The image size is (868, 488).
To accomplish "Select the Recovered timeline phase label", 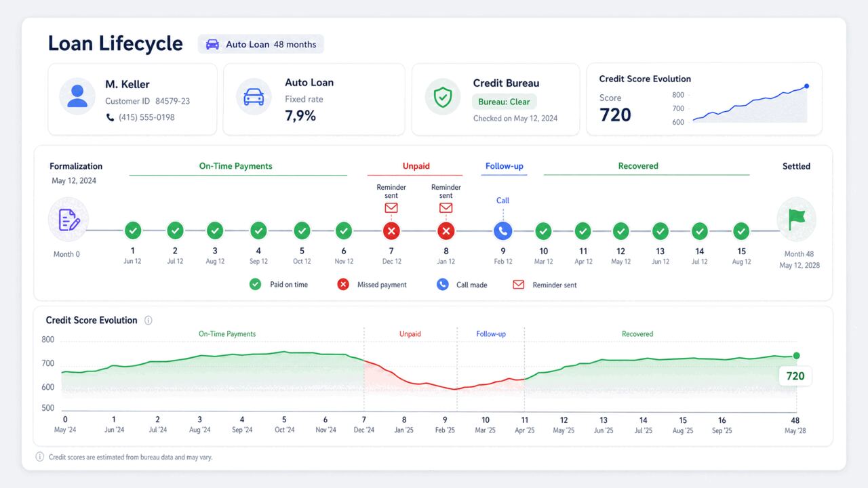I will point(638,166).
